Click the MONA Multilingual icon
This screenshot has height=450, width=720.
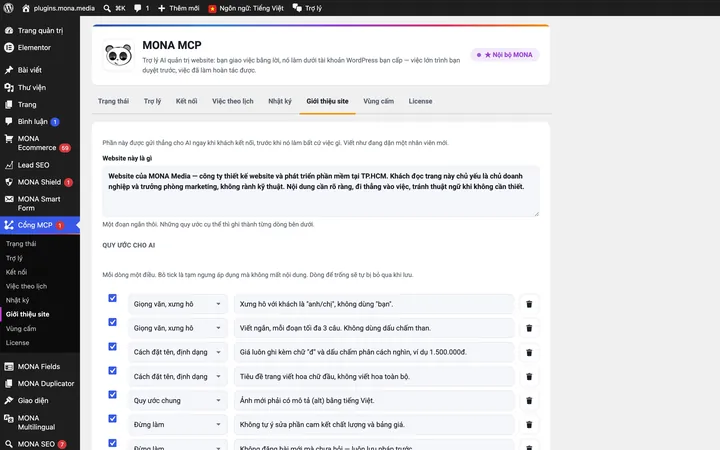(x=9, y=418)
